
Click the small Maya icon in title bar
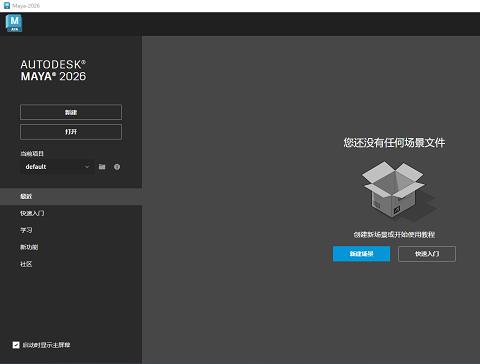[7, 6]
